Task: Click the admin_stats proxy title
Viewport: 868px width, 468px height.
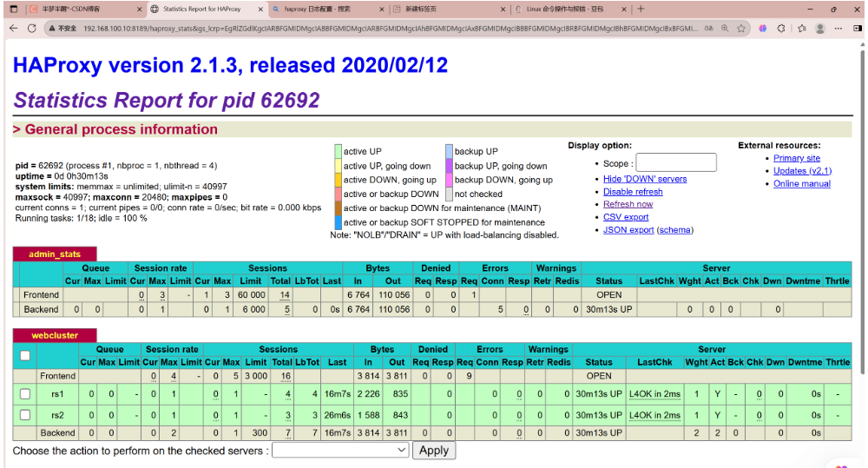Action: tap(55, 254)
